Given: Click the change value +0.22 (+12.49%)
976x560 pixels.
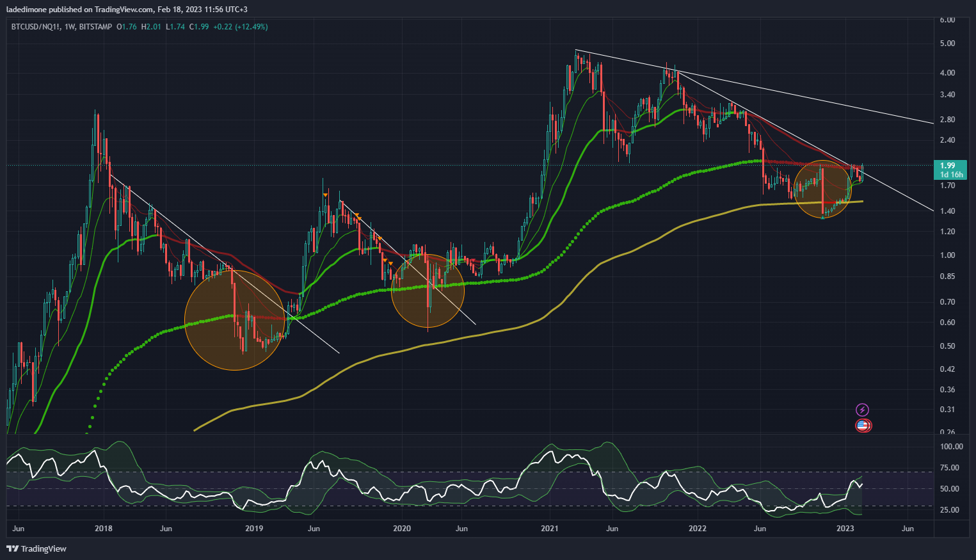Looking at the screenshot, I should click(x=241, y=27).
